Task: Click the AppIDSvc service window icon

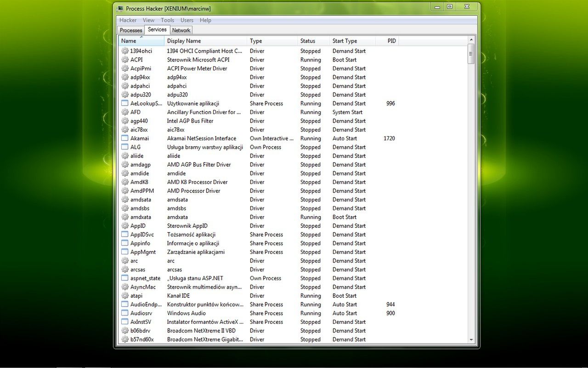Action: point(125,235)
